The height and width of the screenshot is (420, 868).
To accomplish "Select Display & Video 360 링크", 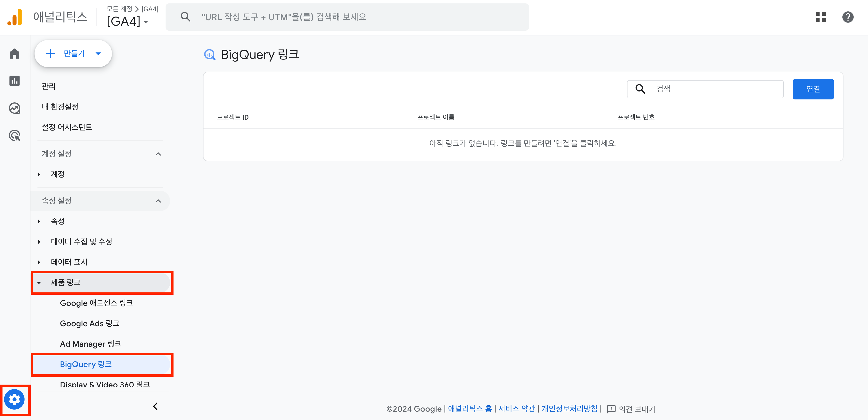I will (105, 384).
